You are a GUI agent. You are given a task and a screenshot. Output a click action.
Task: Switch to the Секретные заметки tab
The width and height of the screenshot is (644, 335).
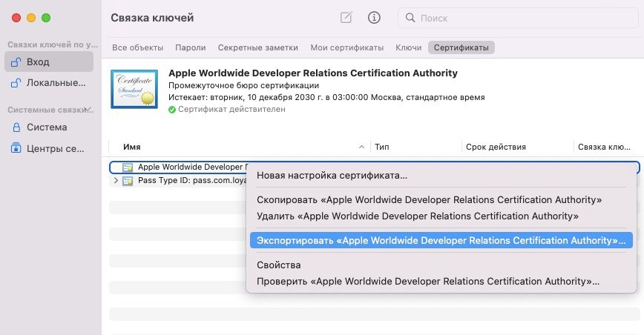click(x=258, y=47)
